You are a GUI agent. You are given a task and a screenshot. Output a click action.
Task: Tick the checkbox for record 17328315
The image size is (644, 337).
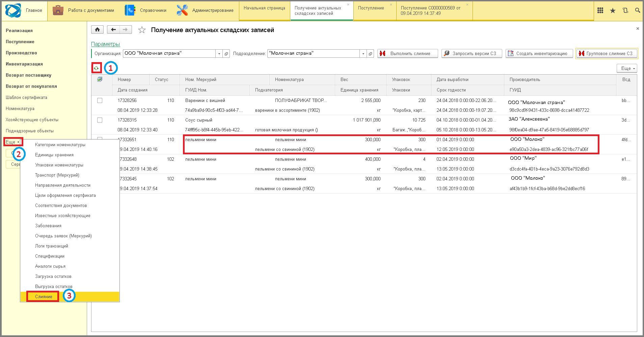click(x=100, y=120)
